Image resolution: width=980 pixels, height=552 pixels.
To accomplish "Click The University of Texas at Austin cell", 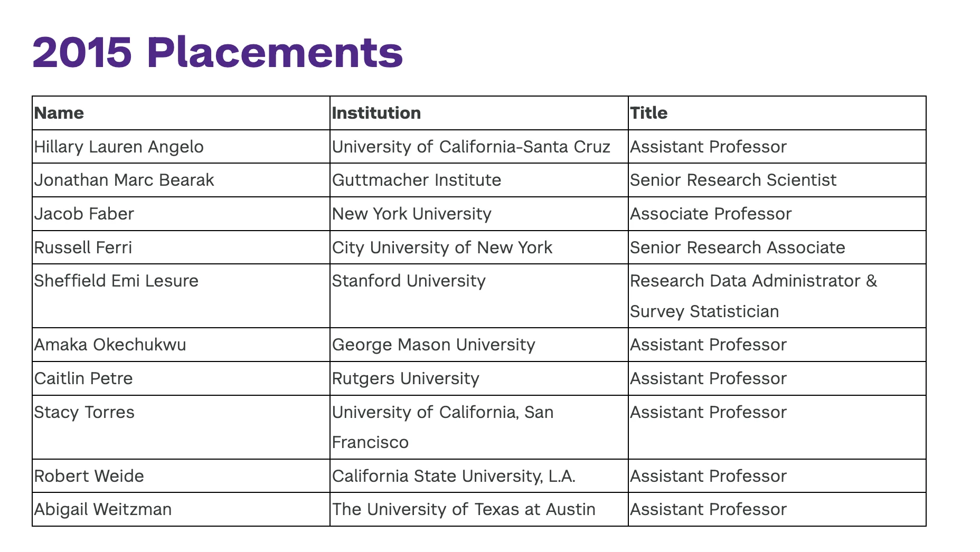I will coord(464,509).
